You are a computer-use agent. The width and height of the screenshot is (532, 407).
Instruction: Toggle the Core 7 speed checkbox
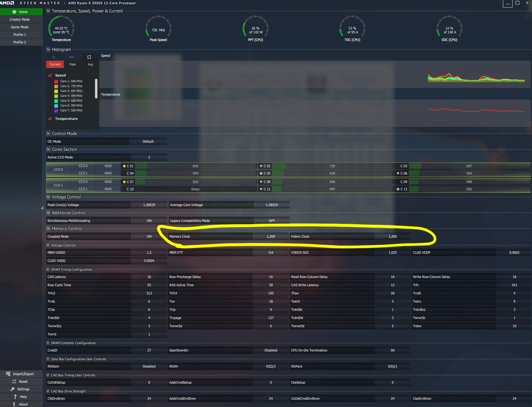pyautogui.click(x=56, y=110)
